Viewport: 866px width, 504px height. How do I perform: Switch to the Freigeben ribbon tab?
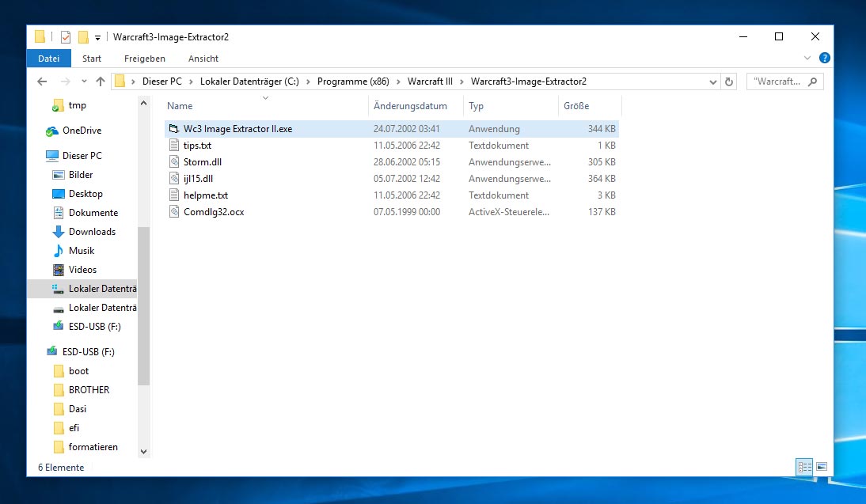(x=145, y=59)
